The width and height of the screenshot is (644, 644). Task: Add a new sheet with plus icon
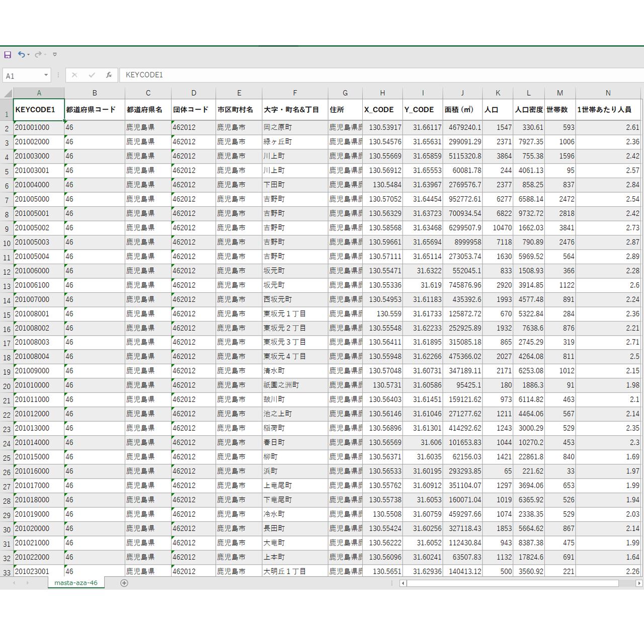(x=124, y=583)
